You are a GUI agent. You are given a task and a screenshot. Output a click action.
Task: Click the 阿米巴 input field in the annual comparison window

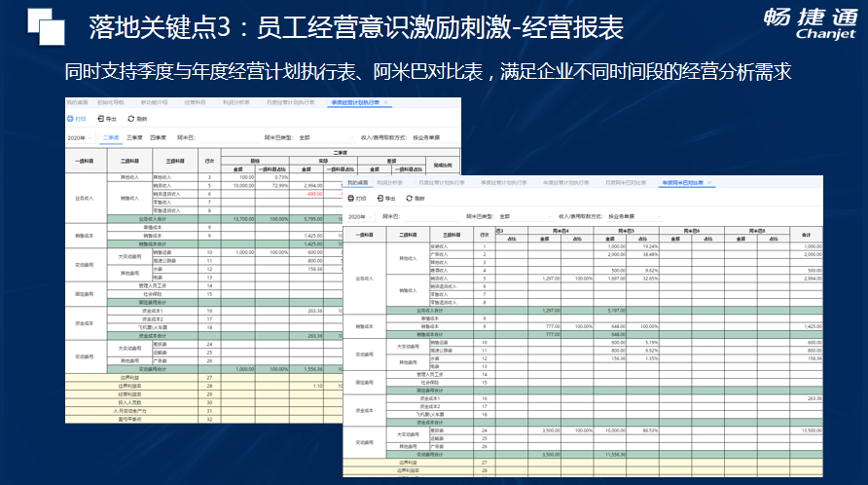click(431, 217)
